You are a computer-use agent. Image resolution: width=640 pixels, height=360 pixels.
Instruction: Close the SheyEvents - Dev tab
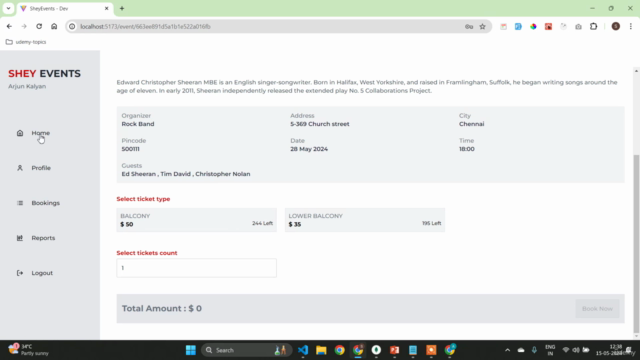107,9
